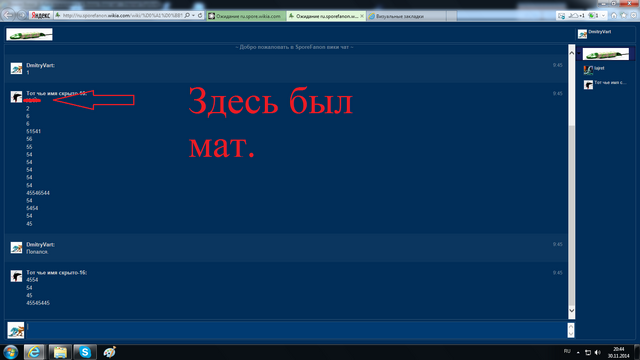Open the DmitryVart username in header
Screen dimensions: 640x360
click(600, 32)
